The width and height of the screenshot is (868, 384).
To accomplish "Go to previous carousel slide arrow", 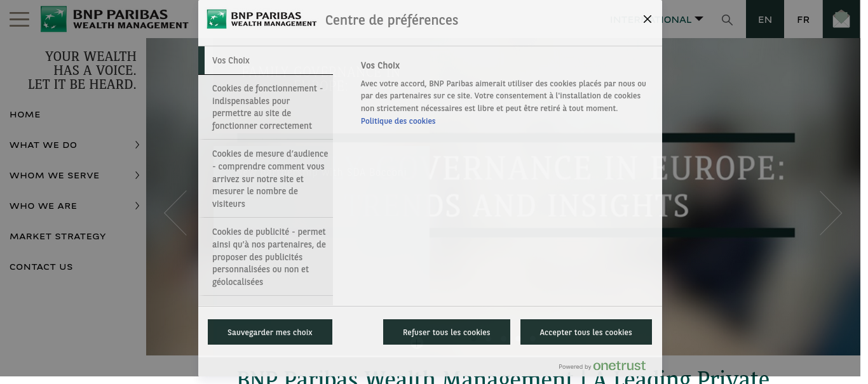I will pos(175,213).
